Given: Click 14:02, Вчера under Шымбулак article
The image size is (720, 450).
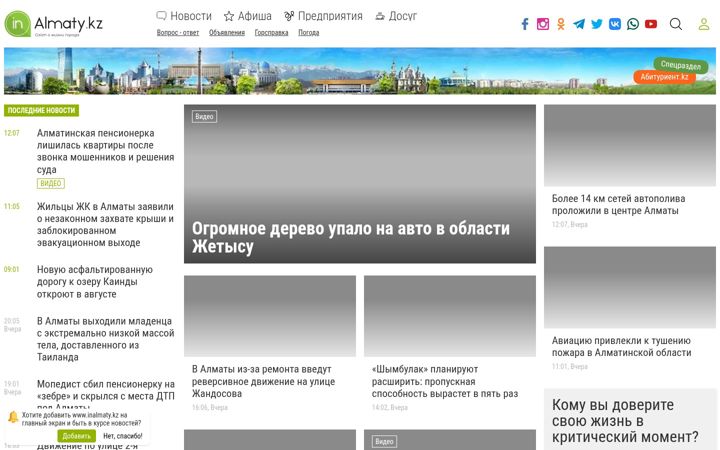Looking at the screenshot, I should (390, 407).
